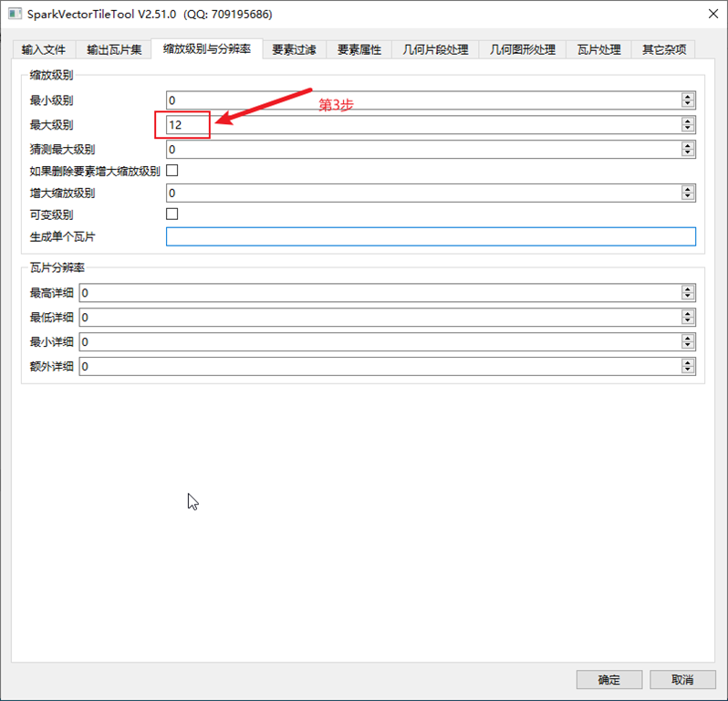Open the 要素属性 tab
The height and width of the screenshot is (701, 728).
coord(359,49)
